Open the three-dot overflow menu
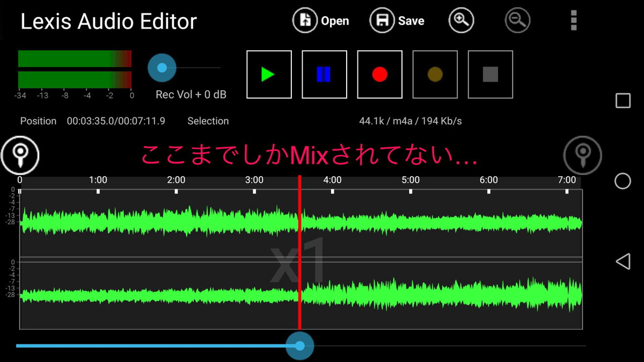Viewport: 644px width, 362px height. click(x=574, y=21)
